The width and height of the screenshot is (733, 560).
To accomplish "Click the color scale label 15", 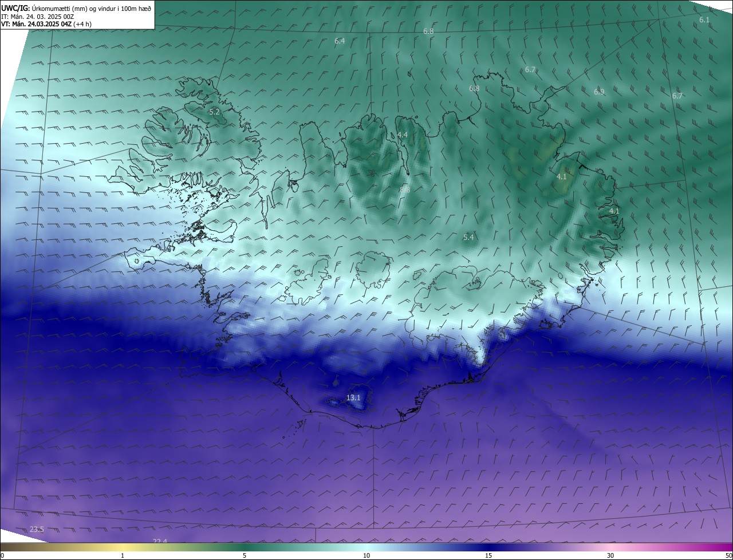I will pos(488,555).
